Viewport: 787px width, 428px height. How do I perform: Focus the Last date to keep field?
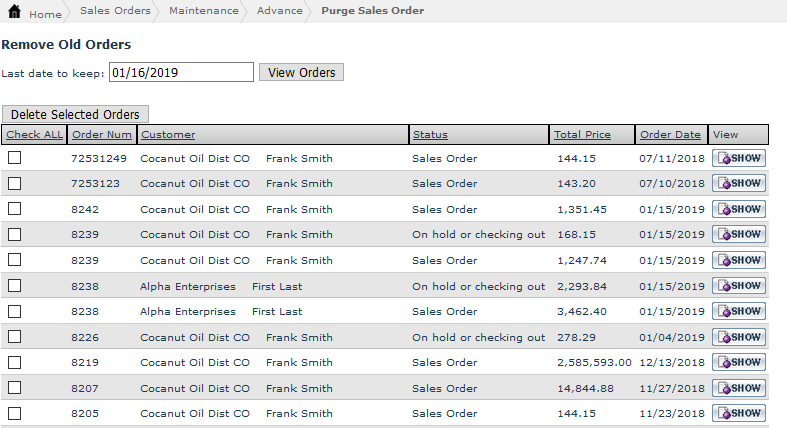[x=181, y=72]
